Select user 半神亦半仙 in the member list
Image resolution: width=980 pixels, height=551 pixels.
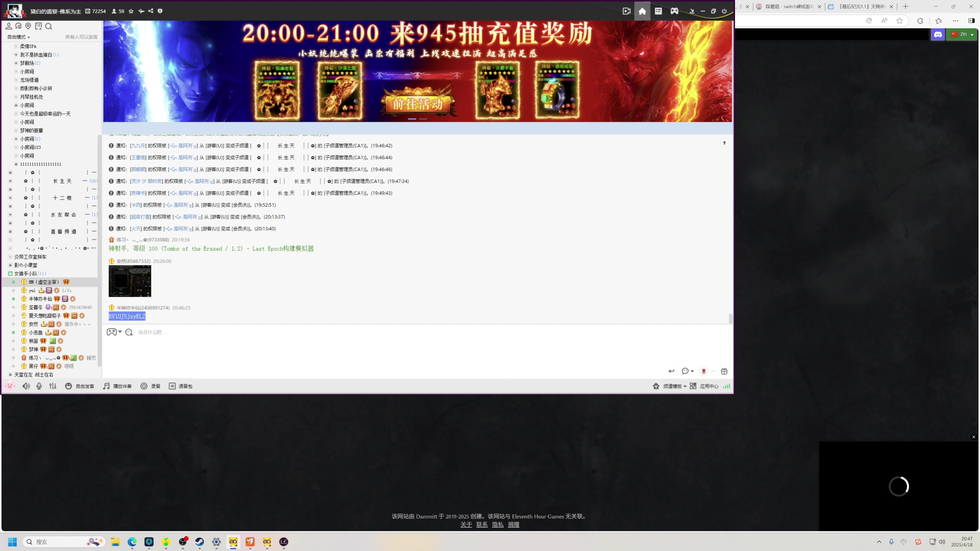40,299
